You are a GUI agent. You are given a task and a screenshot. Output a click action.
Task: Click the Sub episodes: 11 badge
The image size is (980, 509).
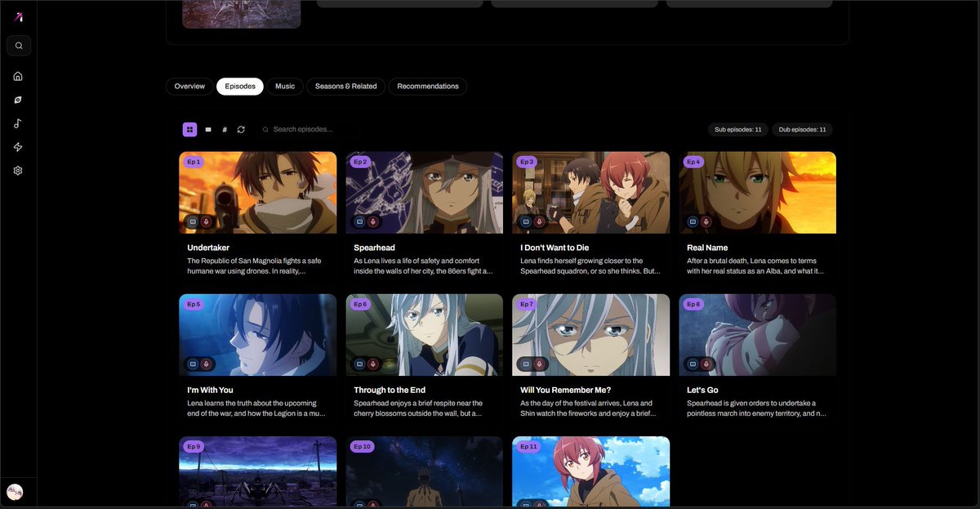tap(738, 129)
